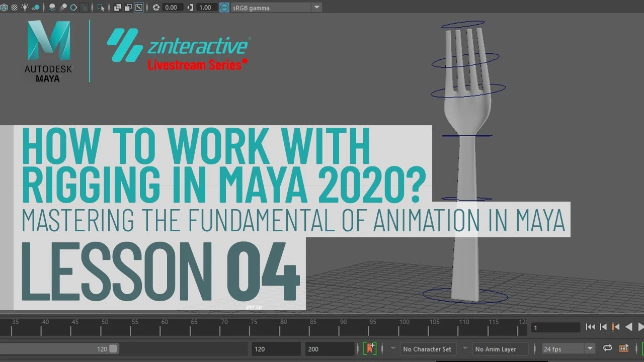644x362 pixels.
Task: Step back one frame
Action: pos(603,327)
